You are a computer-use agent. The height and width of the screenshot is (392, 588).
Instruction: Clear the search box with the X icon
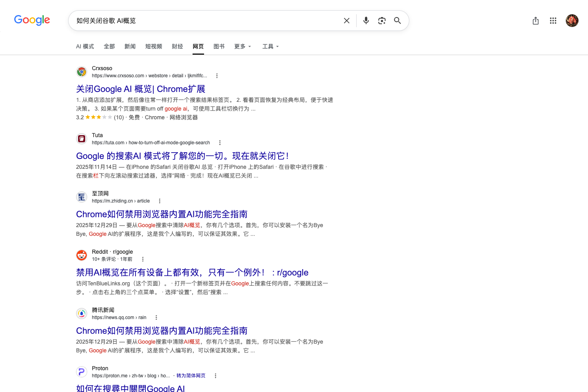[x=347, y=21]
